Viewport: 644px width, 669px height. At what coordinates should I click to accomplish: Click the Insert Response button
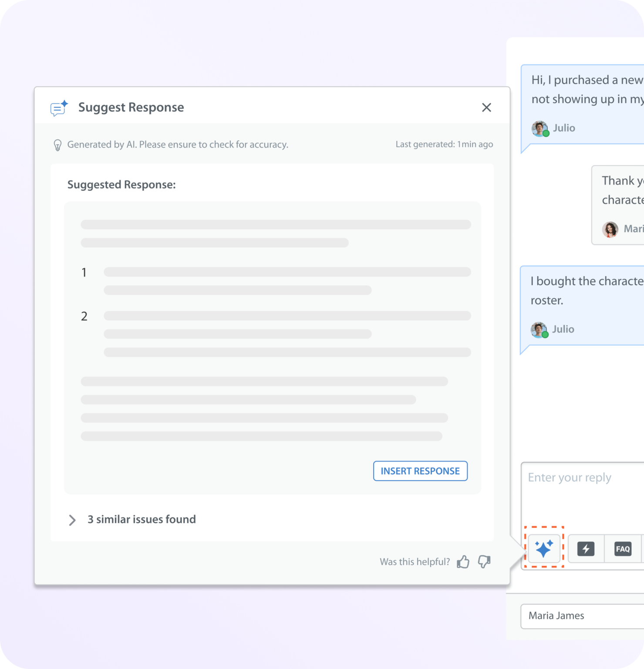pos(420,471)
